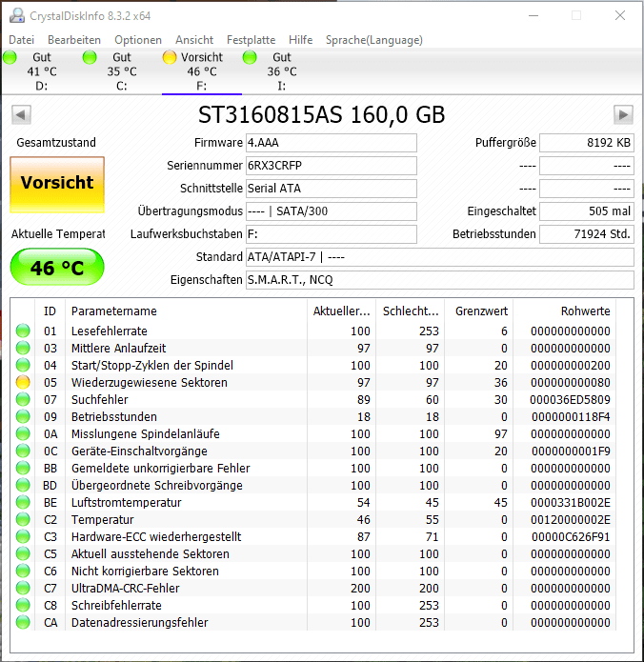644x662 pixels.
Task: Open the Datei menu
Action: (22, 40)
